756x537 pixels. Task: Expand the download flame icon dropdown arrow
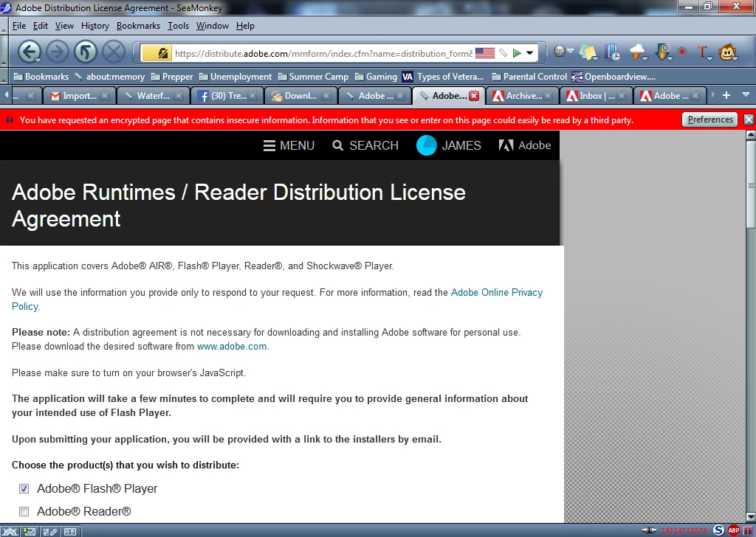pos(670,58)
